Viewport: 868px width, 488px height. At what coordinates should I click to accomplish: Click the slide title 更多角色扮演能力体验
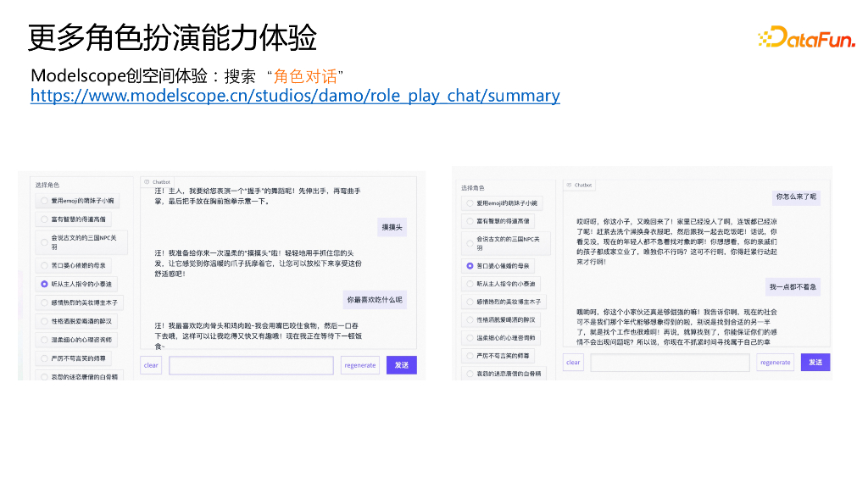pos(172,37)
